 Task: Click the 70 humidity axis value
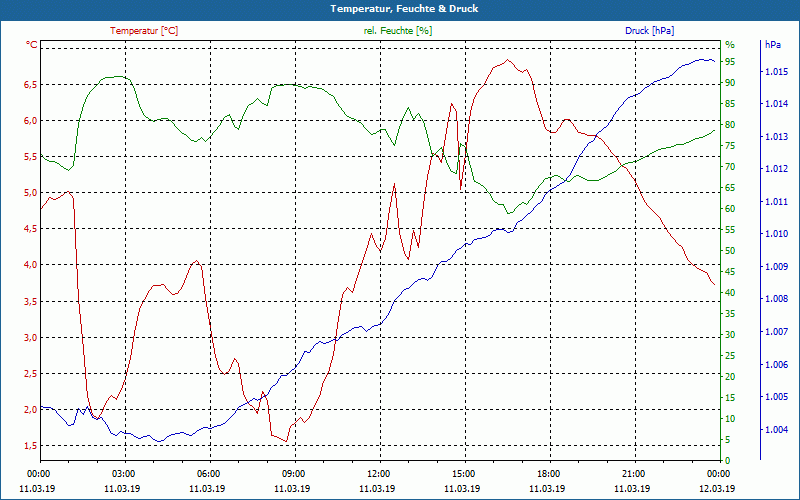pos(730,167)
